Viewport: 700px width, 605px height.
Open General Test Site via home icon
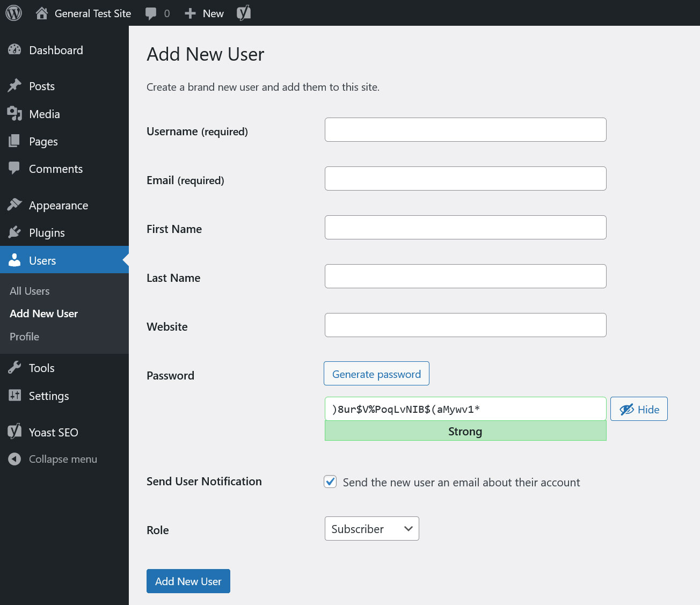[42, 13]
